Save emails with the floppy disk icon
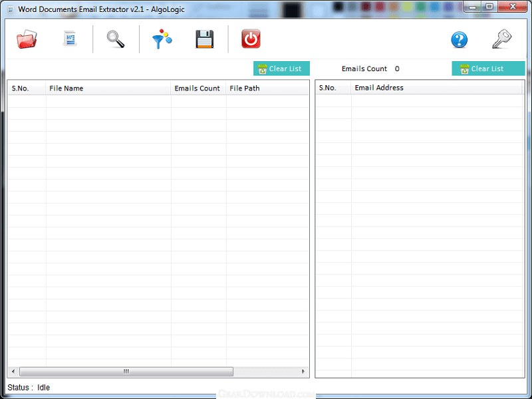Image resolution: width=532 pixels, height=399 pixels. click(x=205, y=39)
